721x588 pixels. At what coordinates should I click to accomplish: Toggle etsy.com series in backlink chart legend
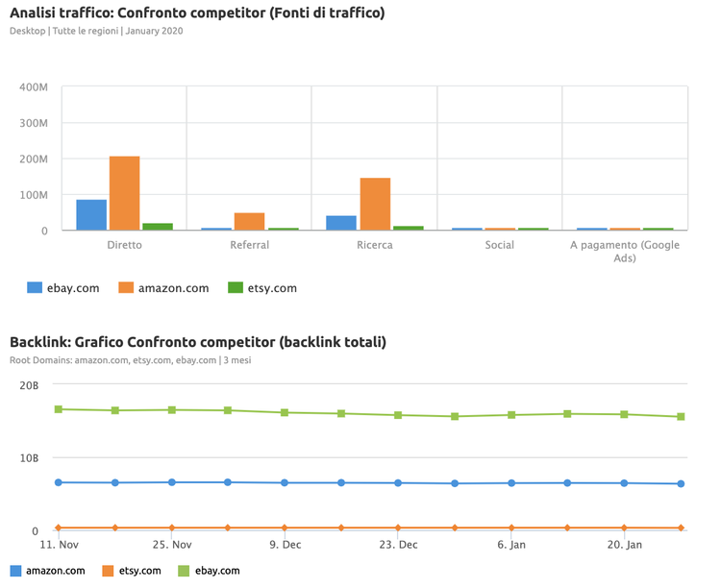132,571
